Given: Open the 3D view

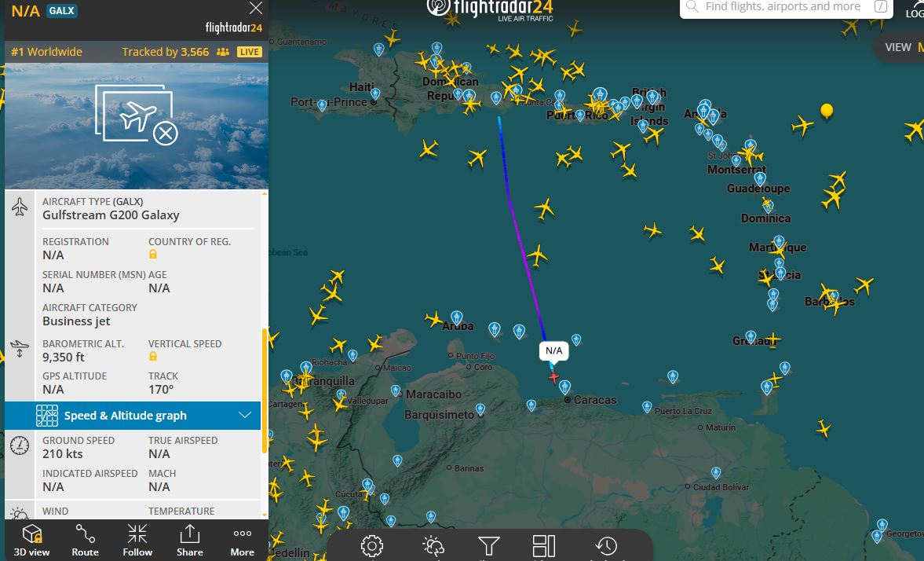Looking at the screenshot, I should [32, 540].
